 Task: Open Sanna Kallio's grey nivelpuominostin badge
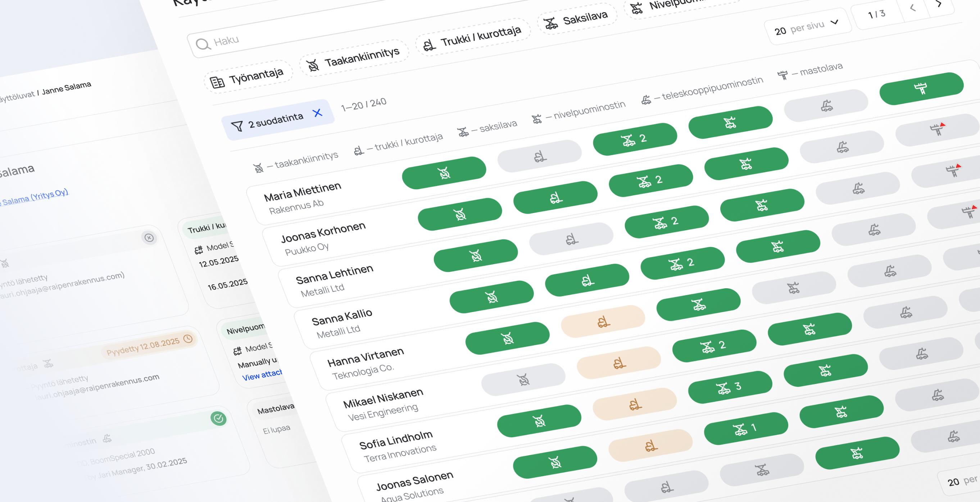pyautogui.click(x=794, y=288)
